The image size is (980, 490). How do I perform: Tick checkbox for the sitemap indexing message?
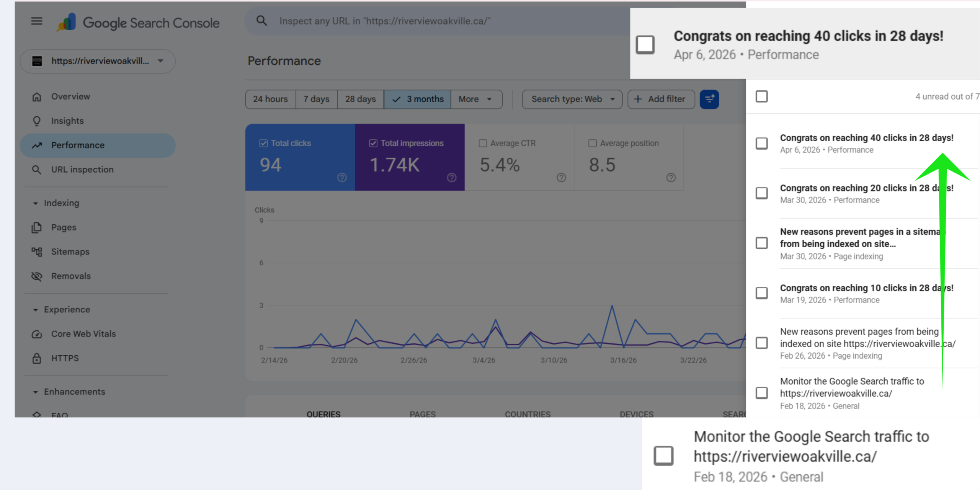click(762, 243)
